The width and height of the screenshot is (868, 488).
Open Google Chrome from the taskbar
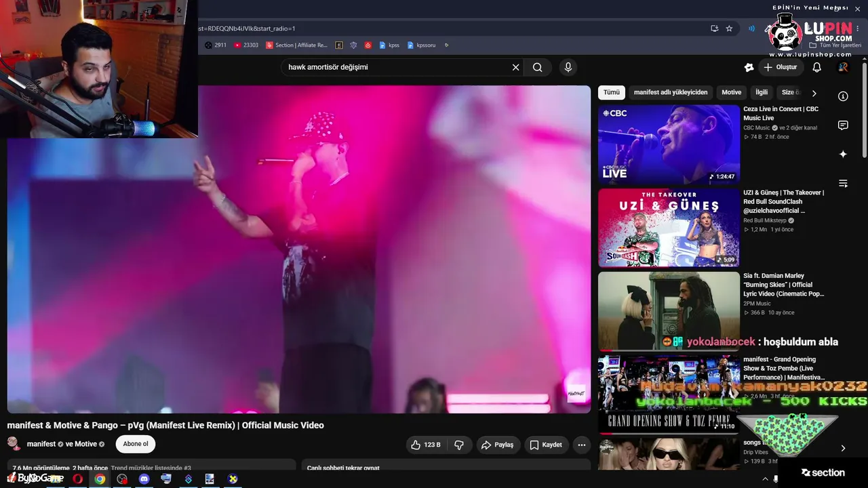[100, 479]
